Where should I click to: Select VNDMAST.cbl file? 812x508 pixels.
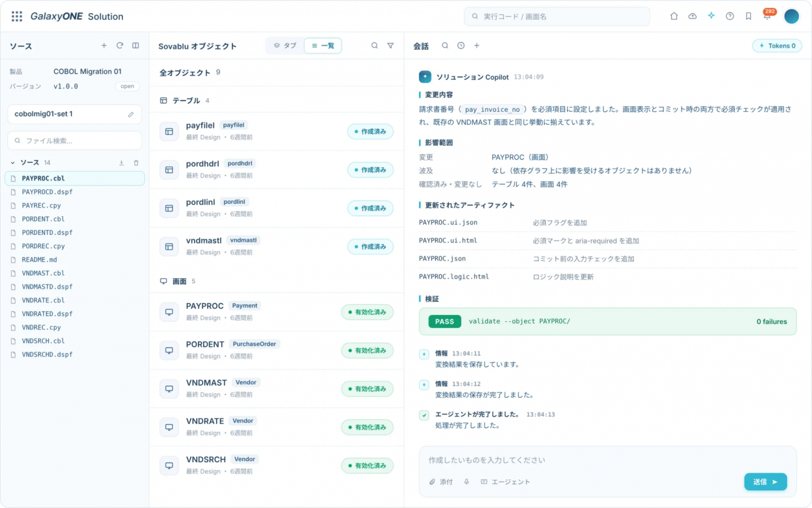tap(74, 273)
